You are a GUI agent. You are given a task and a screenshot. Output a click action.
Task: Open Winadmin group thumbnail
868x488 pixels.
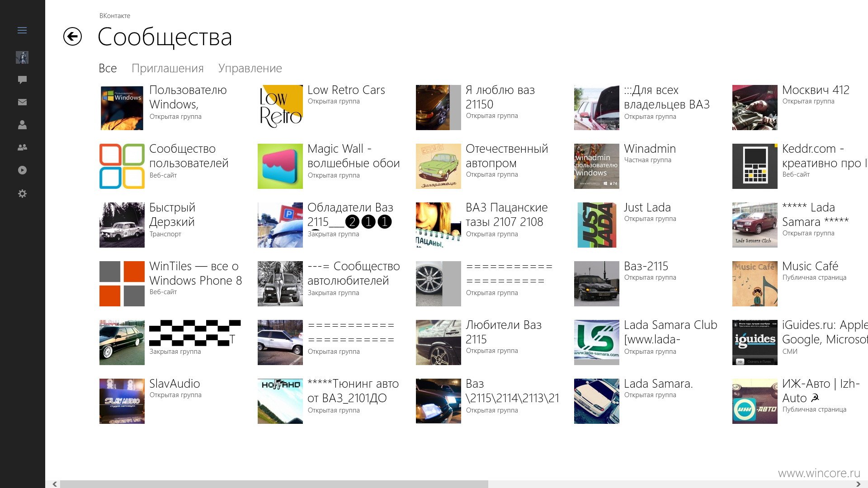pos(597,166)
